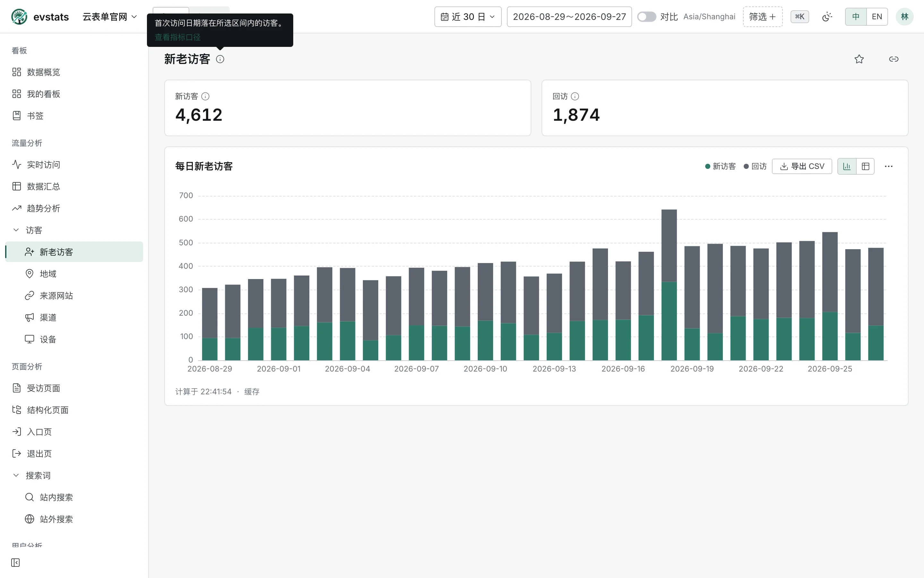
Task: Go to 书签 bookmarks page
Action: [x=74, y=116]
